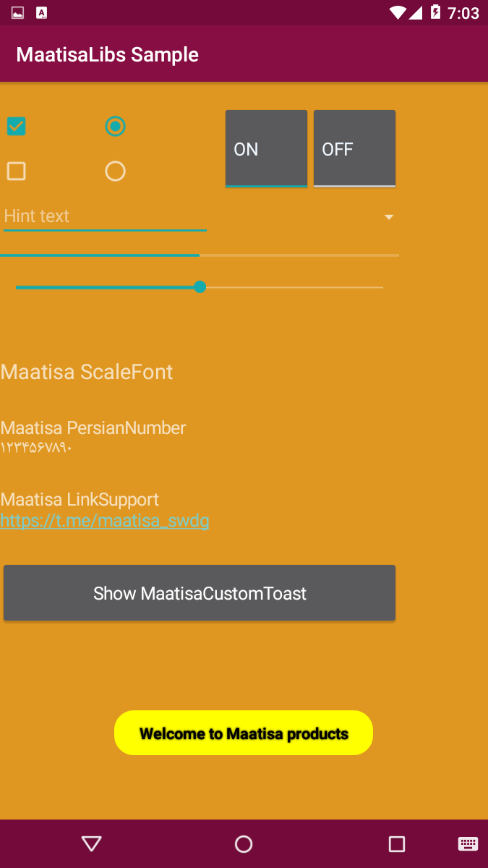
Task: Move the seekbar slider thumb
Action: click(200, 286)
